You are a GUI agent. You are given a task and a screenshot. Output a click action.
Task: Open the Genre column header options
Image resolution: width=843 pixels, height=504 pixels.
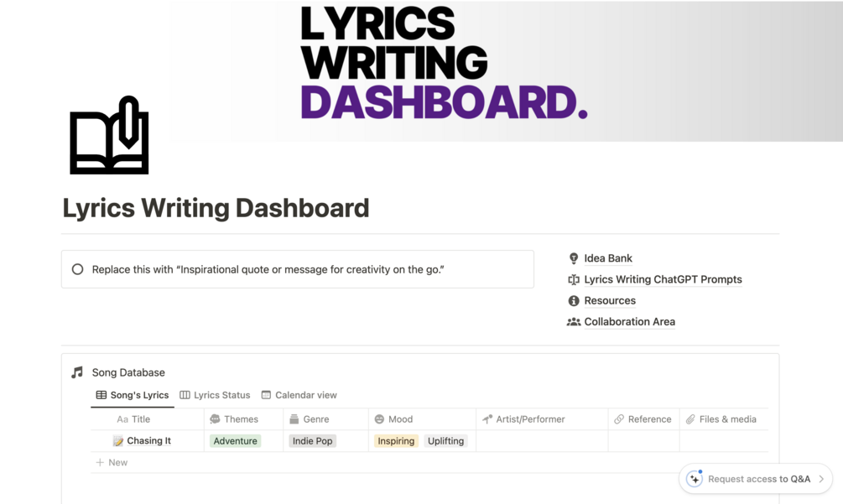(325, 419)
